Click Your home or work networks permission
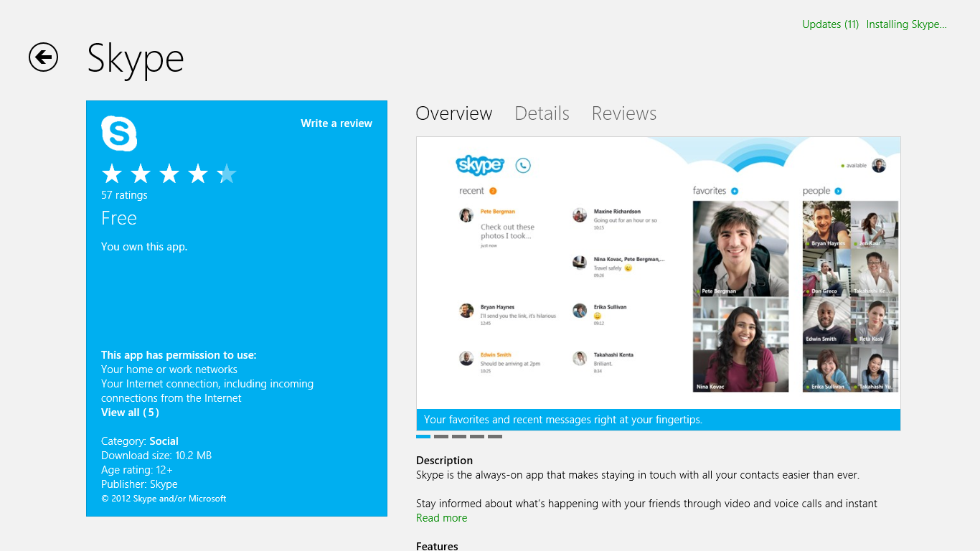 pyautogui.click(x=169, y=369)
